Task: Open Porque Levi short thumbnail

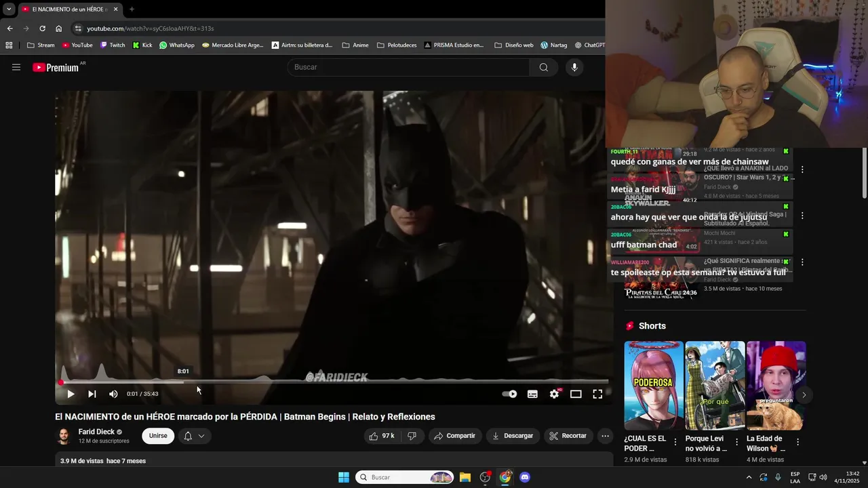Action: click(x=715, y=386)
